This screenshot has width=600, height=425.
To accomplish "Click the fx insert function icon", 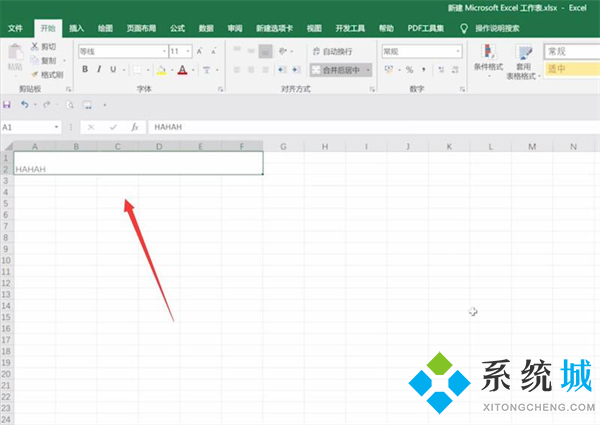I will pos(134,127).
